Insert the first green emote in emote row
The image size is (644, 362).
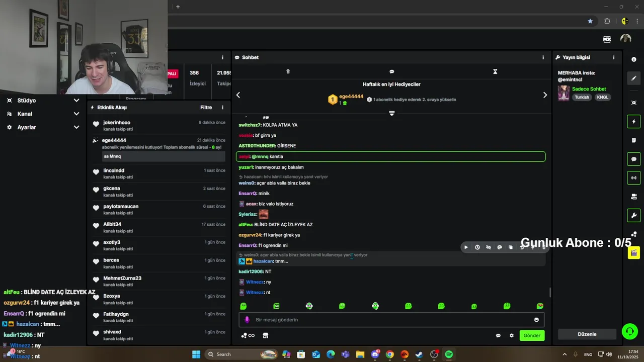pos(244,306)
